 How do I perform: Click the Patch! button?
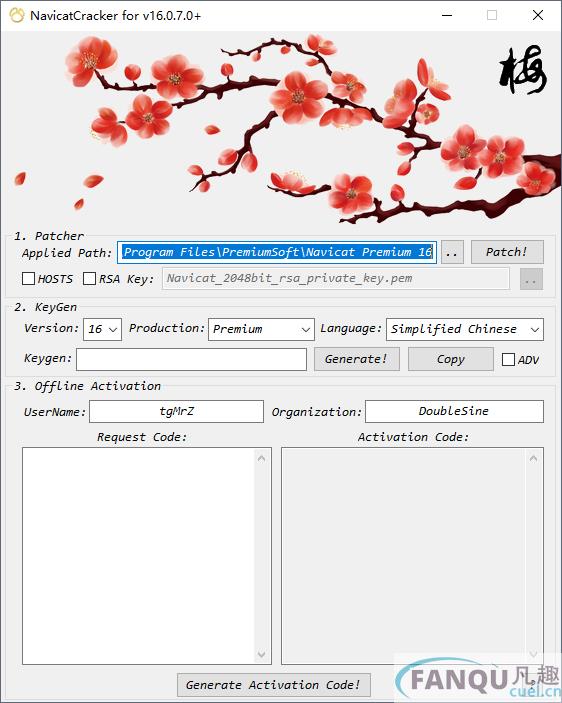point(507,252)
